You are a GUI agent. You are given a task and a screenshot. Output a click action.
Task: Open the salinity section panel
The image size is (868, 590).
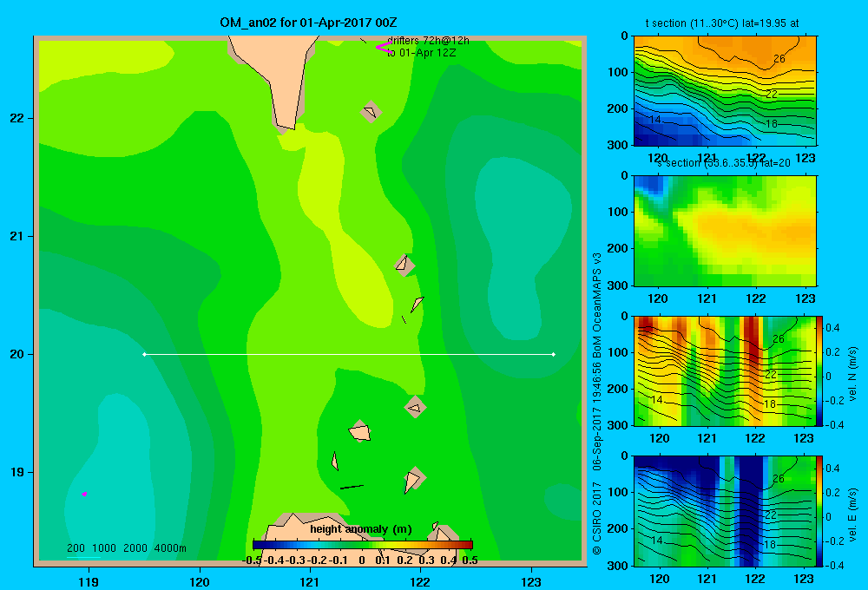point(725,231)
